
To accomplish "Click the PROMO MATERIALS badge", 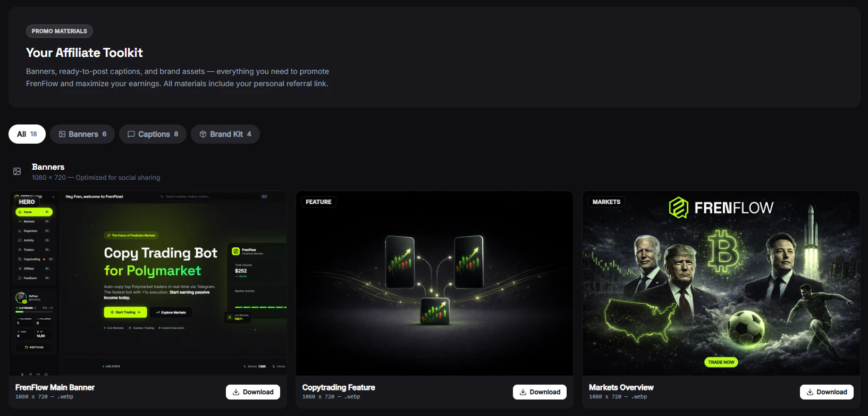I will coord(60,31).
